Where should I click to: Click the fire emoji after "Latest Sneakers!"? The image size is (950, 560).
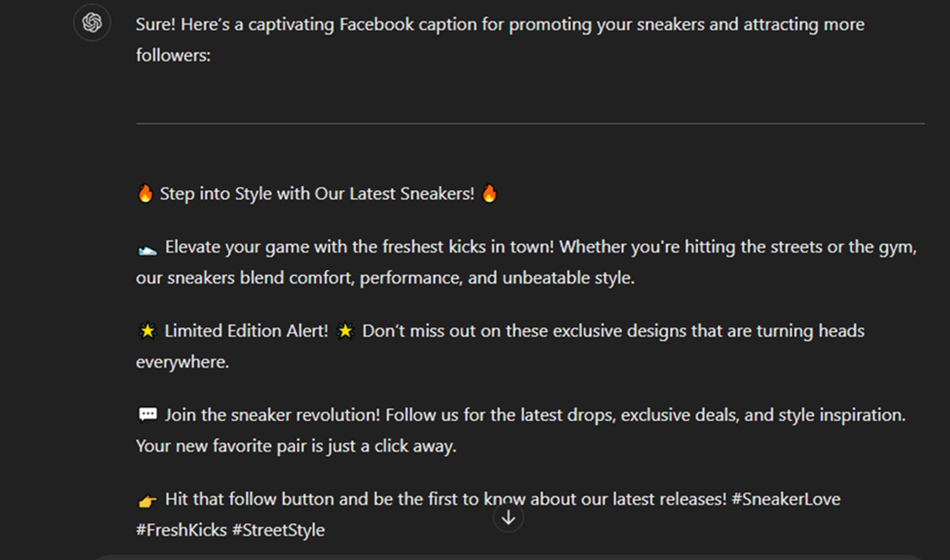click(489, 194)
